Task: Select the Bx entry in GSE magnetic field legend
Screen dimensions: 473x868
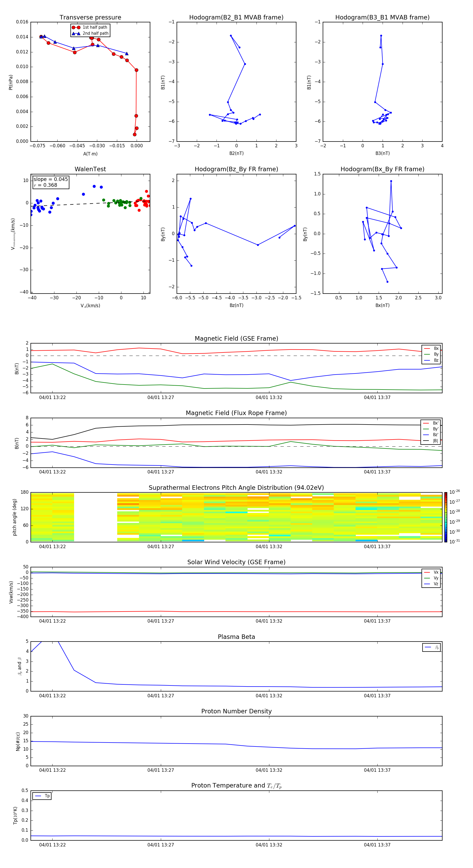Action: click(431, 349)
